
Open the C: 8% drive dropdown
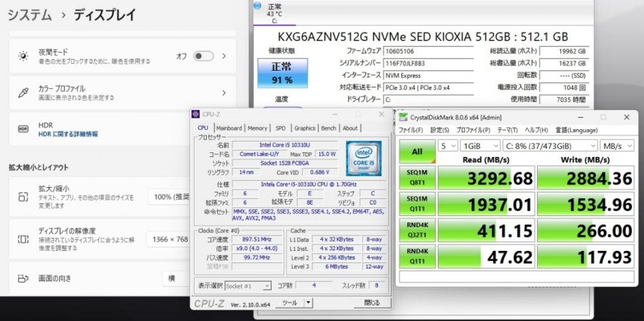[550, 146]
